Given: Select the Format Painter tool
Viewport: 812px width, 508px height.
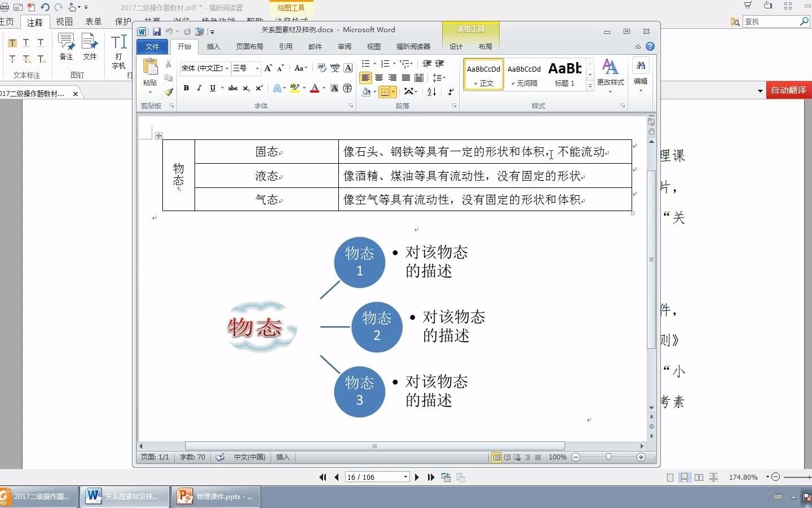Looking at the screenshot, I should (169, 92).
